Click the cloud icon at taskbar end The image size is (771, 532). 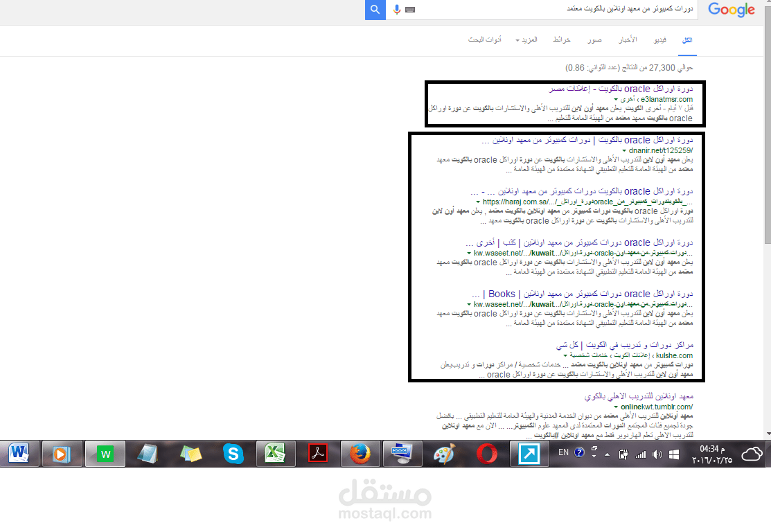(752, 454)
